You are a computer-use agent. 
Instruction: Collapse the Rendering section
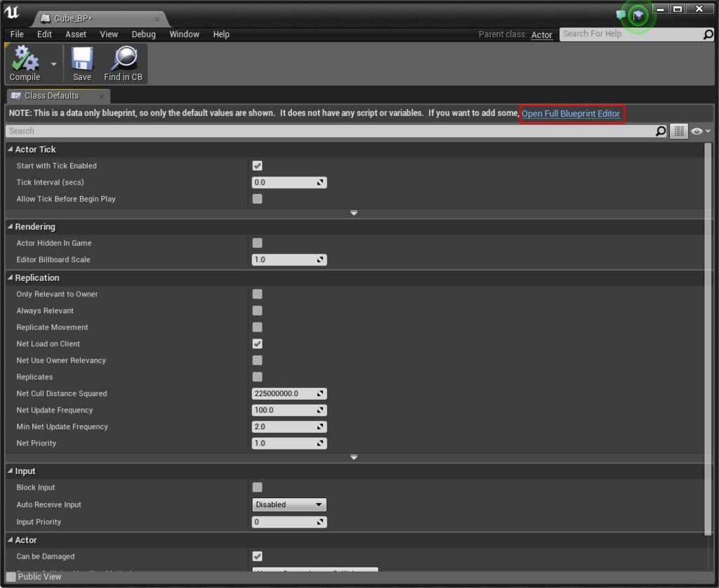pyautogui.click(x=10, y=227)
